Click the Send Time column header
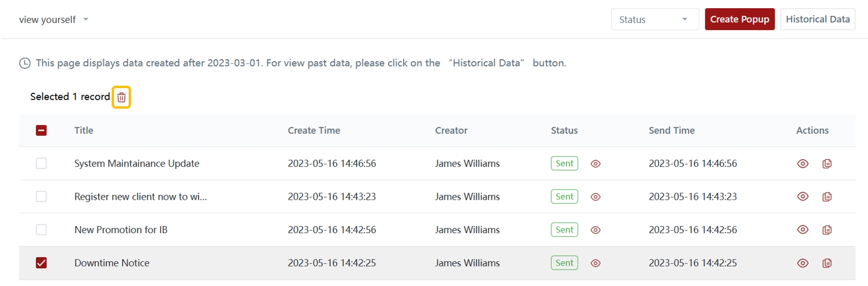 (x=671, y=130)
